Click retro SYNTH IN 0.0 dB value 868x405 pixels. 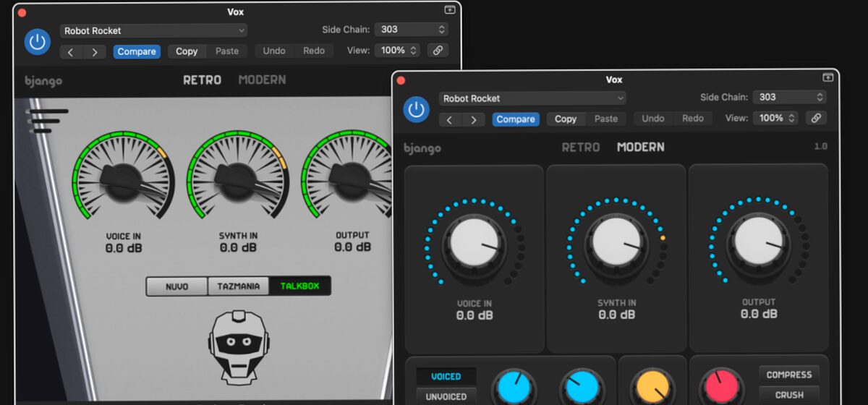(x=238, y=248)
